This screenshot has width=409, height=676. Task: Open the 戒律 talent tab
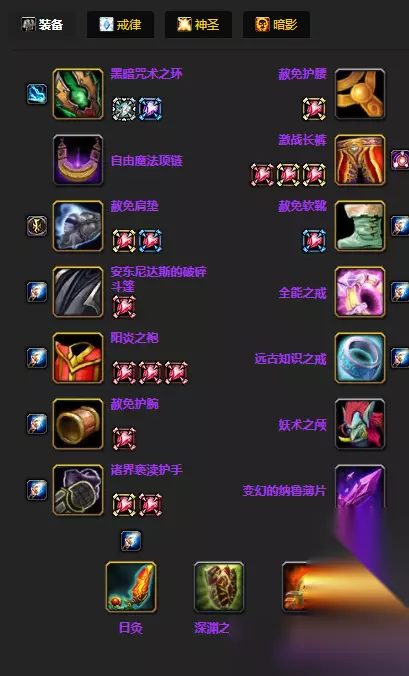(120, 25)
